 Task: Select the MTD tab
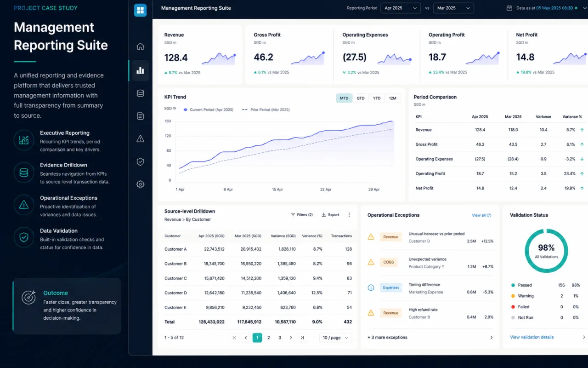(344, 98)
